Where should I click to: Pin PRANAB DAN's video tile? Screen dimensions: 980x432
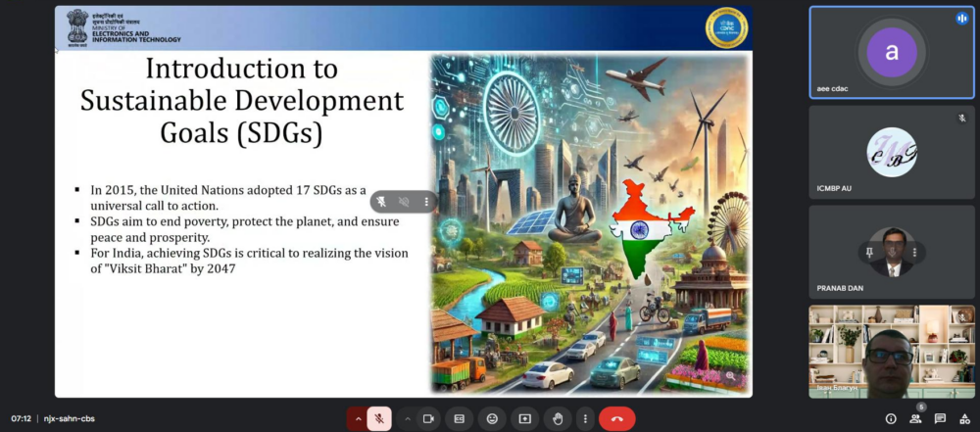pyautogui.click(x=867, y=252)
